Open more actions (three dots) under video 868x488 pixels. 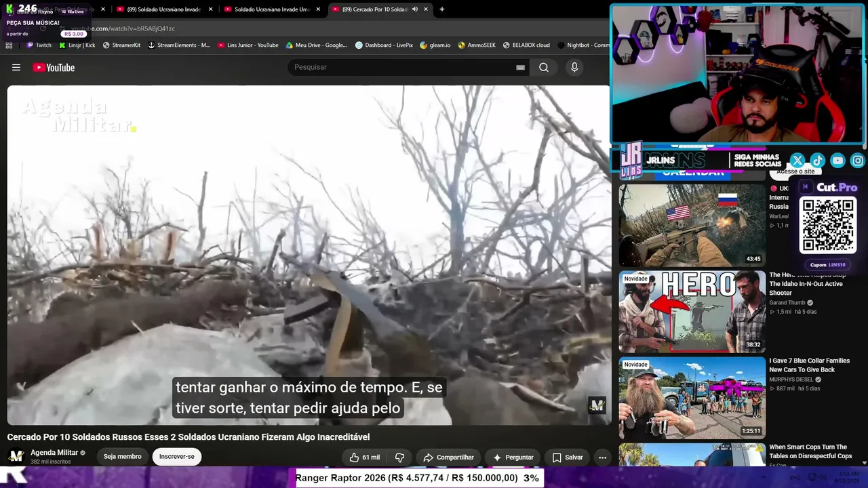tap(602, 457)
